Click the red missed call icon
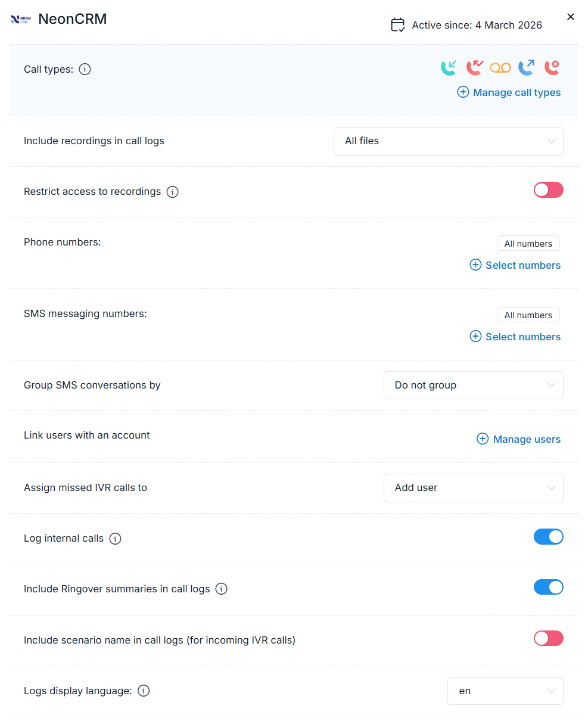This screenshot has height=724, width=588. [x=474, y=68]
